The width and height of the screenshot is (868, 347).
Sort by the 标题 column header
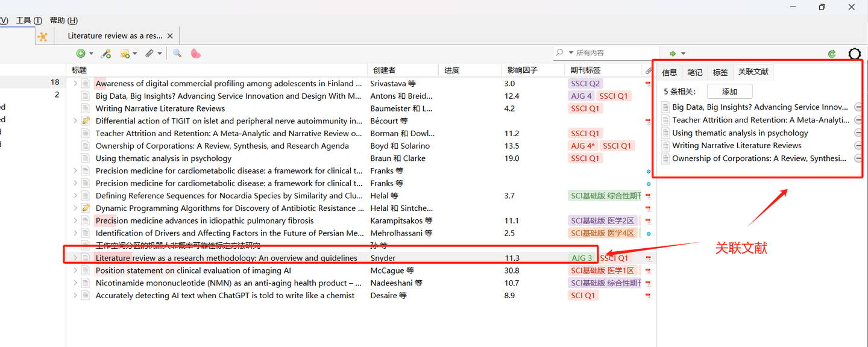click(x=217, y=70)
